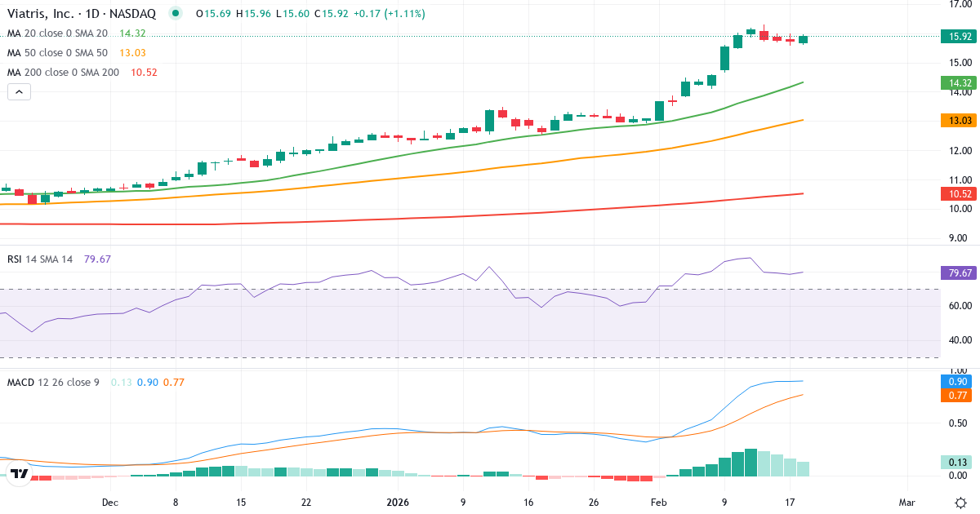This screenshot has width=980, height=514.
Task: Collapse the indicator legend with the chevron
Action: point(18,91)
